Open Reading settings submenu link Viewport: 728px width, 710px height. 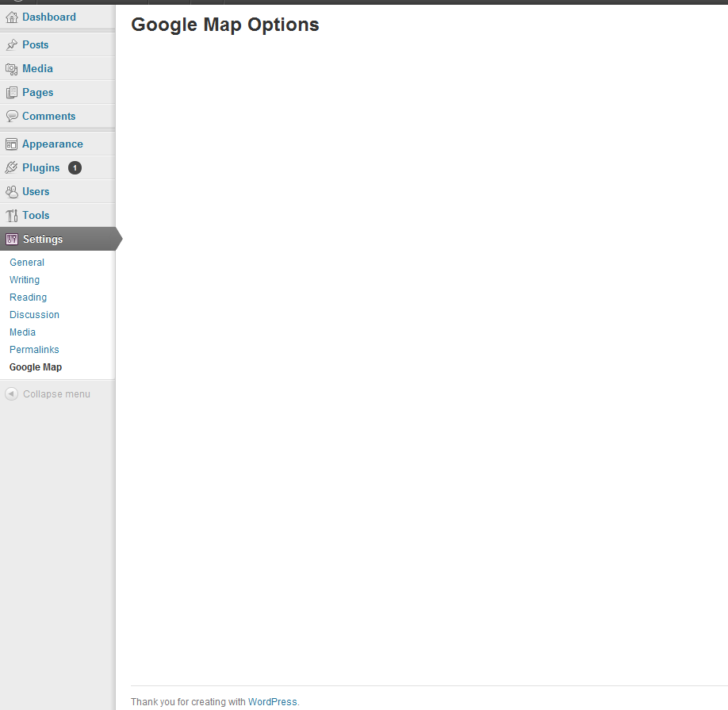click(x=29, y=297)
